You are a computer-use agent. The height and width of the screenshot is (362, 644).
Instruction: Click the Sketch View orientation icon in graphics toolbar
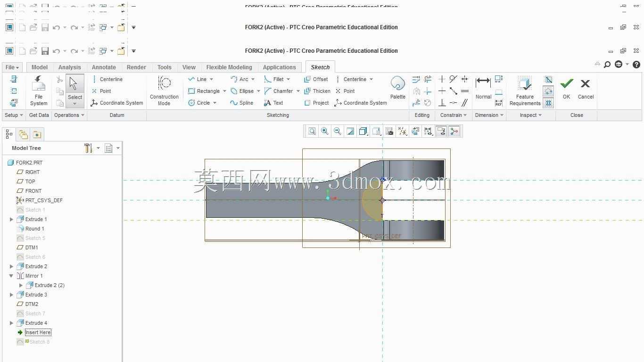tap(415, 132)
